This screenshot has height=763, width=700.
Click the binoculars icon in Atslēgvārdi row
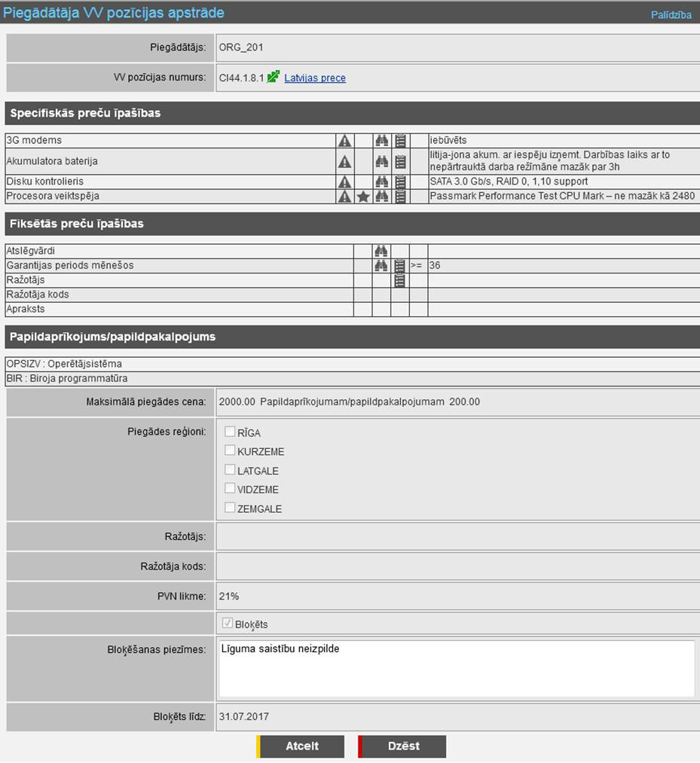(381, 251)
